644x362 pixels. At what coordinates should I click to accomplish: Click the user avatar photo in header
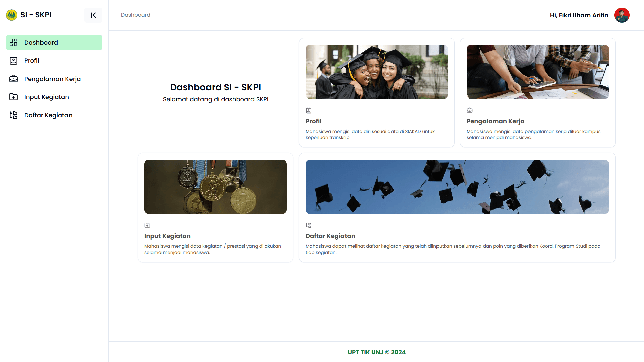pos(622,15)
